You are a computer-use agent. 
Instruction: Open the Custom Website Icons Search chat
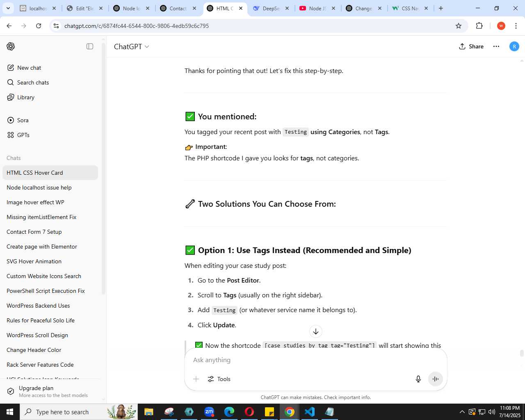(x=50, y=276)
